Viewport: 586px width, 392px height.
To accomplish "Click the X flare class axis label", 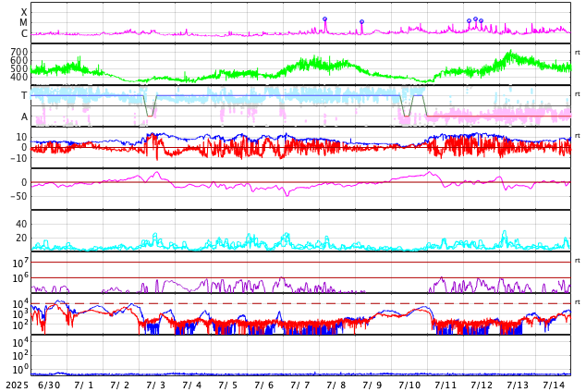I will (24, 12).
